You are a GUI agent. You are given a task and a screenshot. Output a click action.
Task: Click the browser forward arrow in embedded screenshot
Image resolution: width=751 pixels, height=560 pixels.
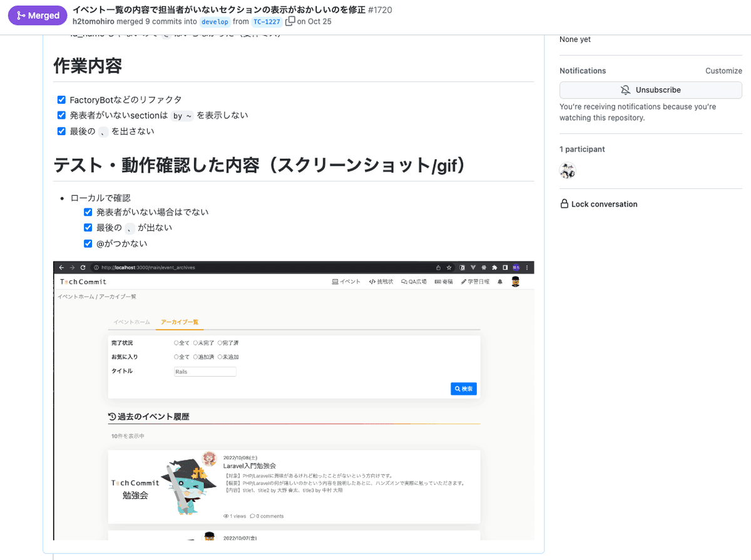click(x=73, y=267)
